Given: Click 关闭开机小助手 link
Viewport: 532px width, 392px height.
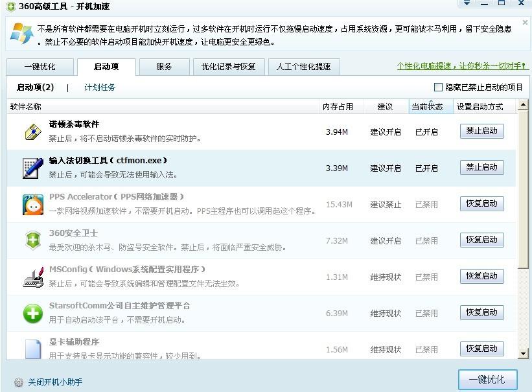Looking at the screenshot, I should click(x=55, y=382).
